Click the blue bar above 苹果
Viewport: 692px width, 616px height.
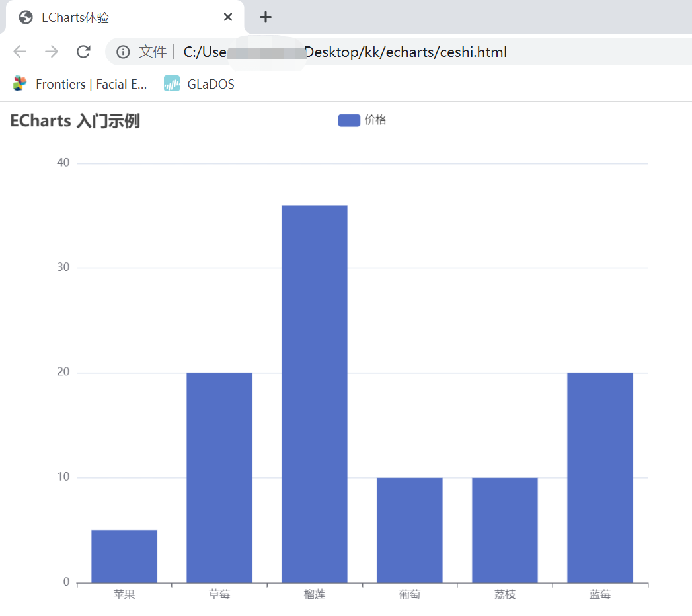pyautogui.click(x=124, y=555)
